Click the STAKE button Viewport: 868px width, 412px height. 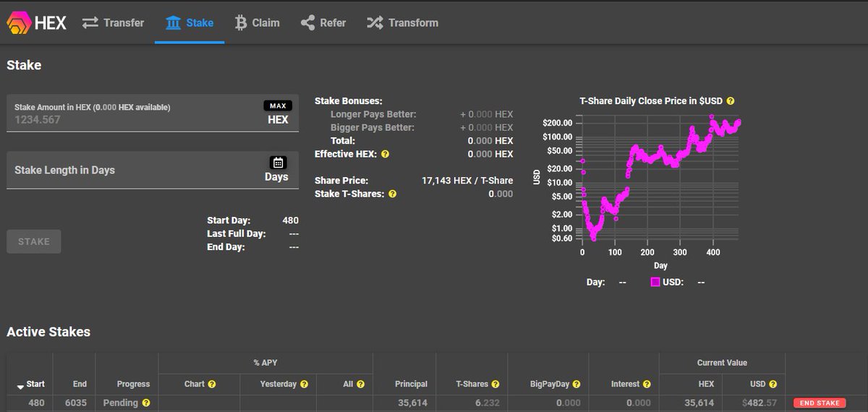point(34,241)
